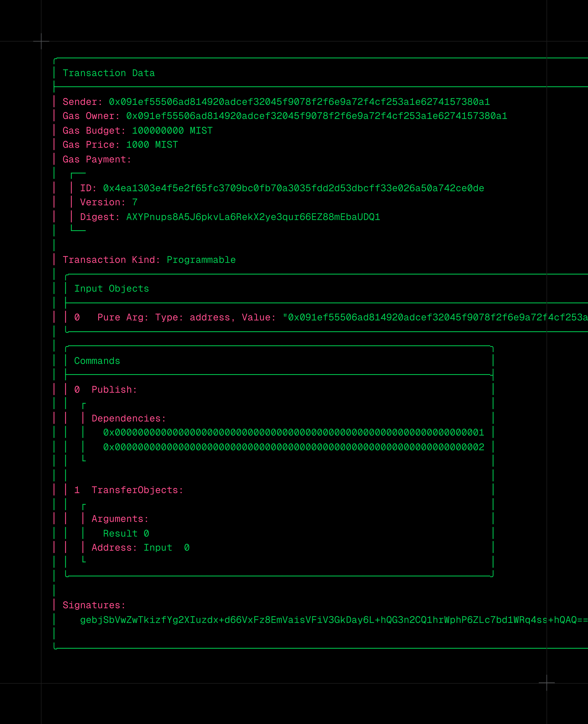Click the Publish command entry
Screen dimensions: 588x724
point(114,390)
